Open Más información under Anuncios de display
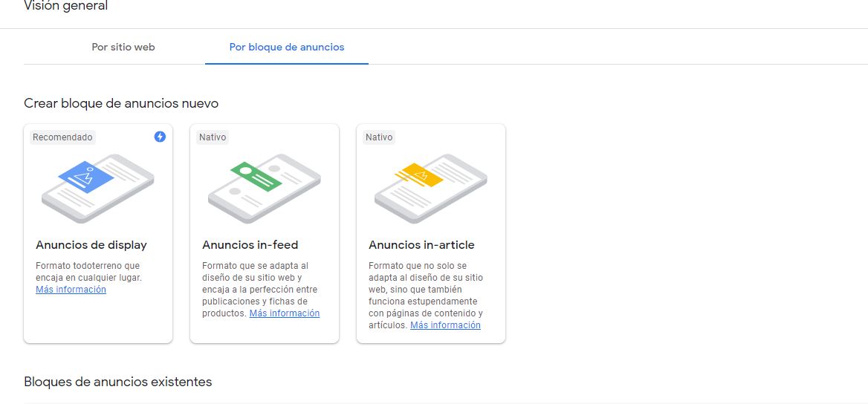Viewport: 868px width, 404px height. [71, 290]
